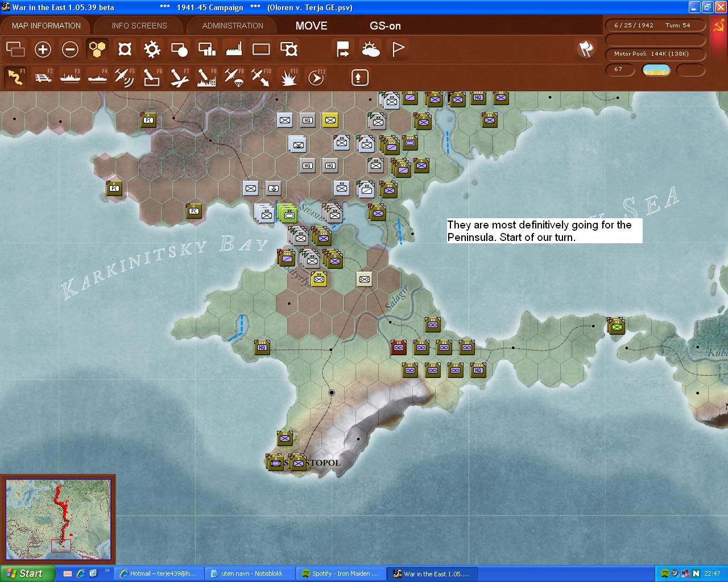Click the overlapping windows map icon
The height and width of the screenshot is (582, 728).
pyautogui.click(x=15, y=49)
